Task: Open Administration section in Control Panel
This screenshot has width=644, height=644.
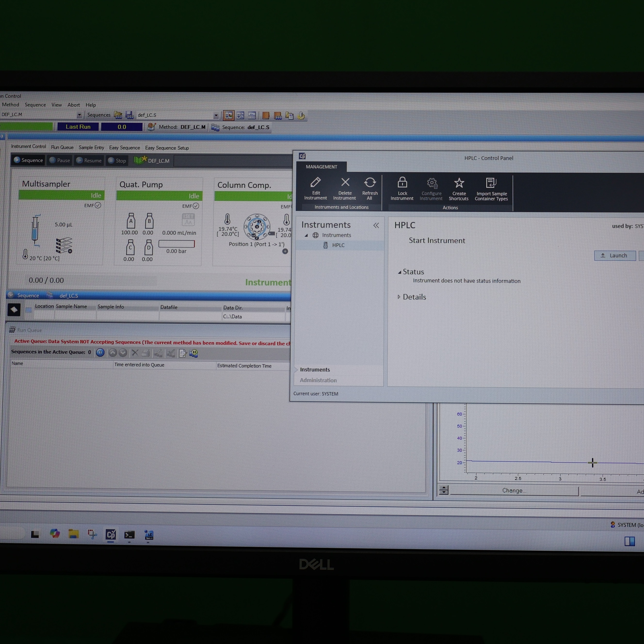Action: click(318, 380)
